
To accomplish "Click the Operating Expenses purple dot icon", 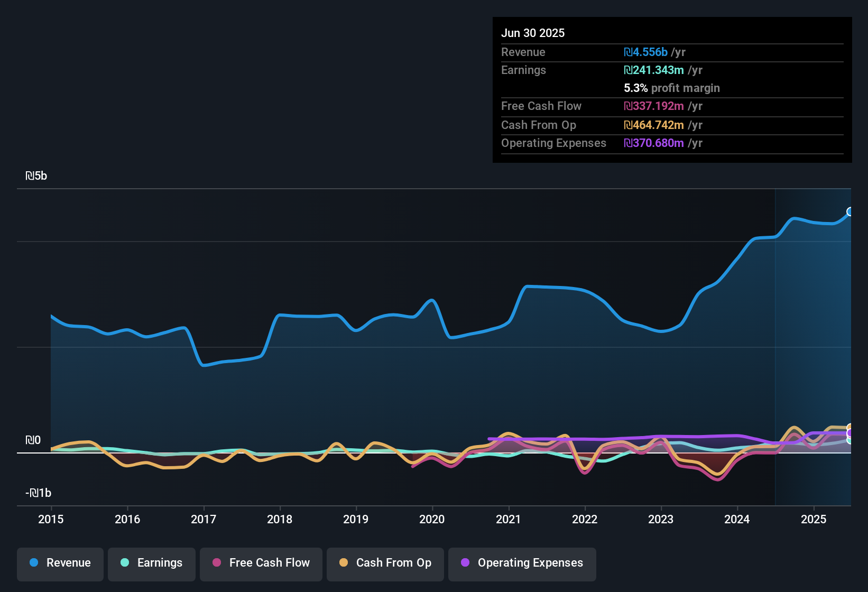I will pos(465,563).
